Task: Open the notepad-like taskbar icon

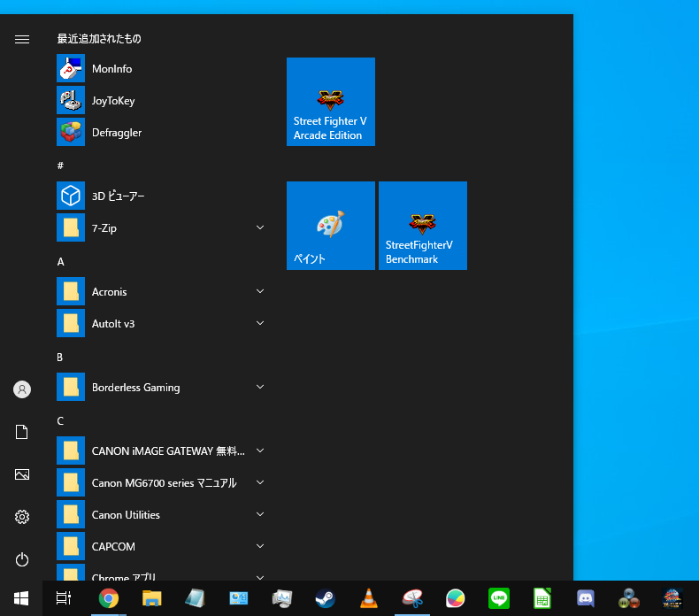Action: tap(195, 598)
